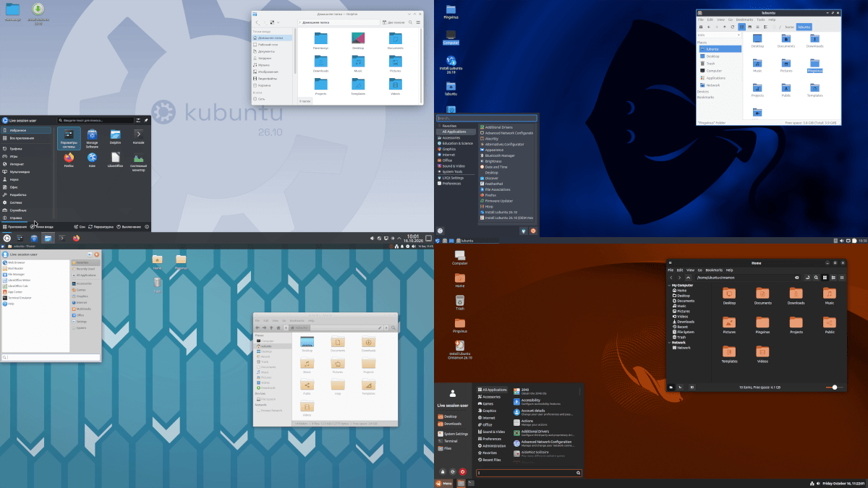The image size is (868, 488).
Task: Click orange leave button in Lubuntu menu
Action: pyautogui.click(x=533, y=231)
